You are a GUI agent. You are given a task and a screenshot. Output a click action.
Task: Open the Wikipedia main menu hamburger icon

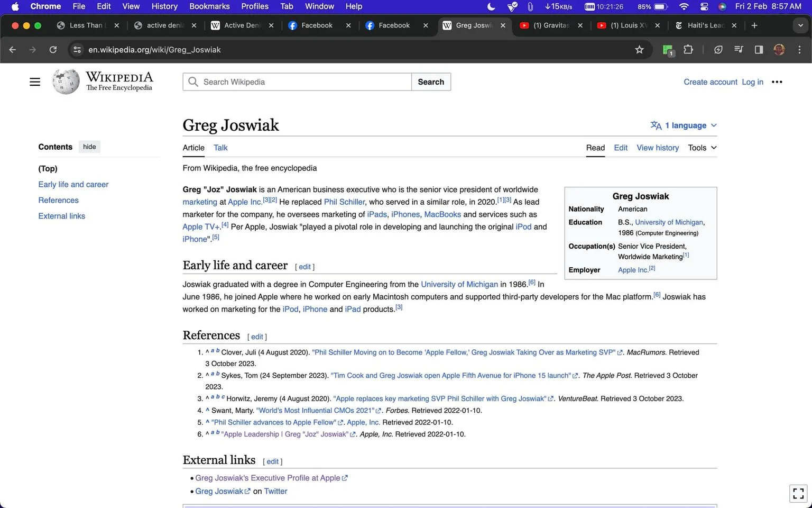click(35, 82)
